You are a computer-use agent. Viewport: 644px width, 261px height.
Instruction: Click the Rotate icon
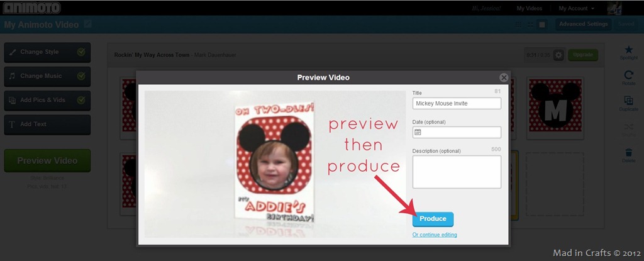[628, 75]
